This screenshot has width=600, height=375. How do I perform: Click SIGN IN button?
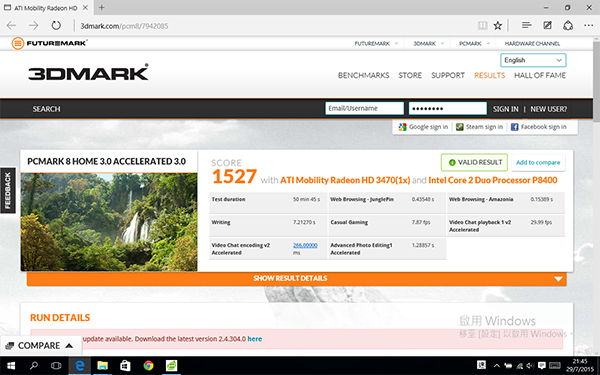[x=505, y=109]
